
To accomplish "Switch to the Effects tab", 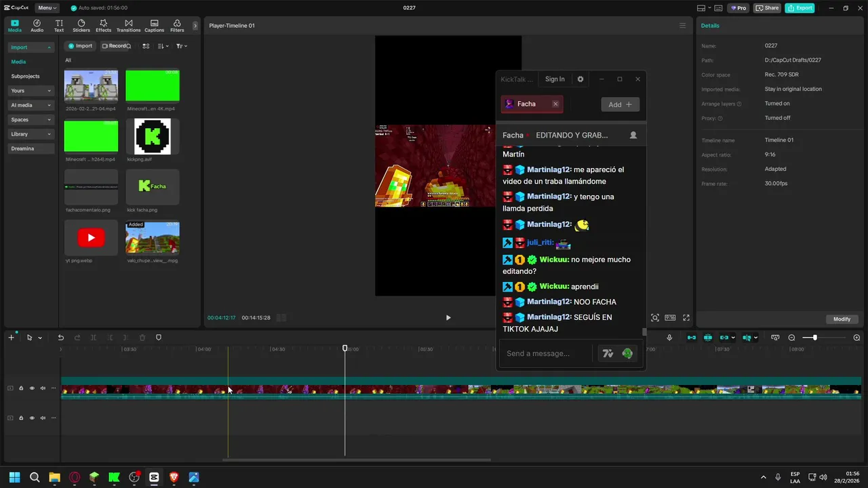I will [103, 26].
